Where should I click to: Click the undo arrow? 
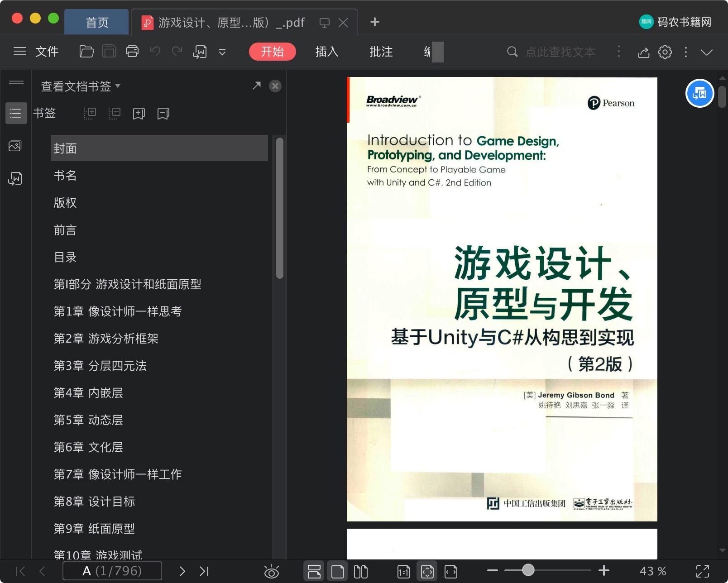click(x=155, y=52)
